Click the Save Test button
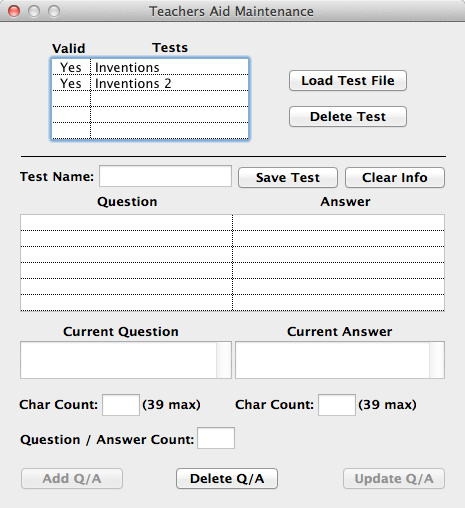The height and width of the screenshot is (508, 465). pos(288,178)
